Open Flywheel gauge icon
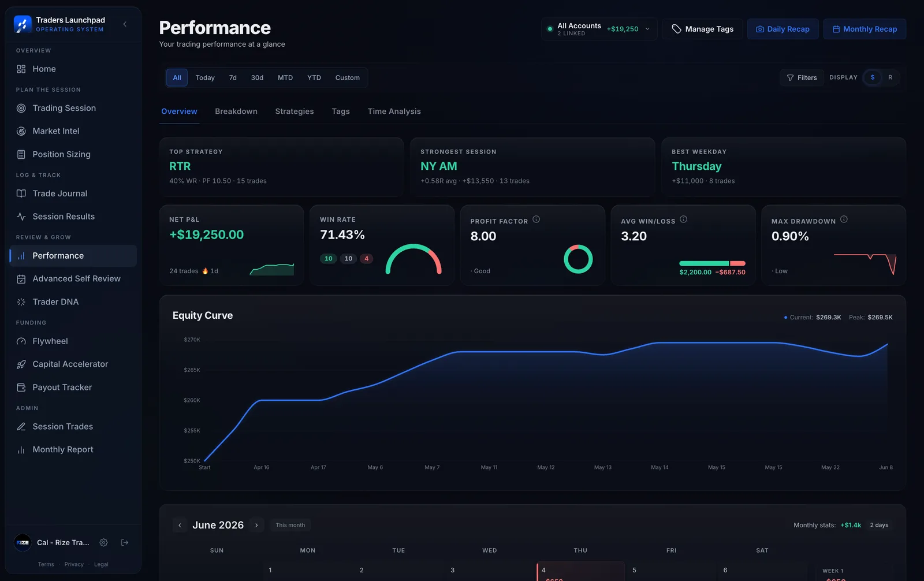This screenshot has width=924, height=581. tap(21, 341)
